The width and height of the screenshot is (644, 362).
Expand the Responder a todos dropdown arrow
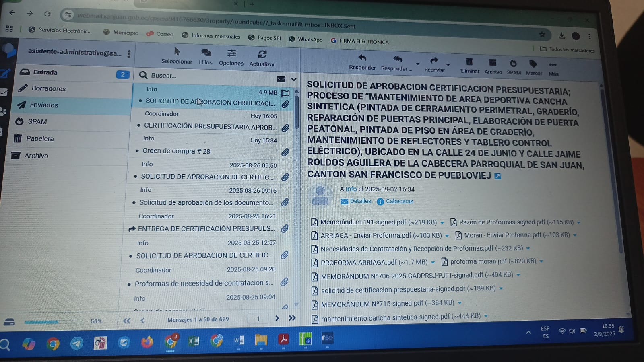pyautogui.click(x=418, y=64)
